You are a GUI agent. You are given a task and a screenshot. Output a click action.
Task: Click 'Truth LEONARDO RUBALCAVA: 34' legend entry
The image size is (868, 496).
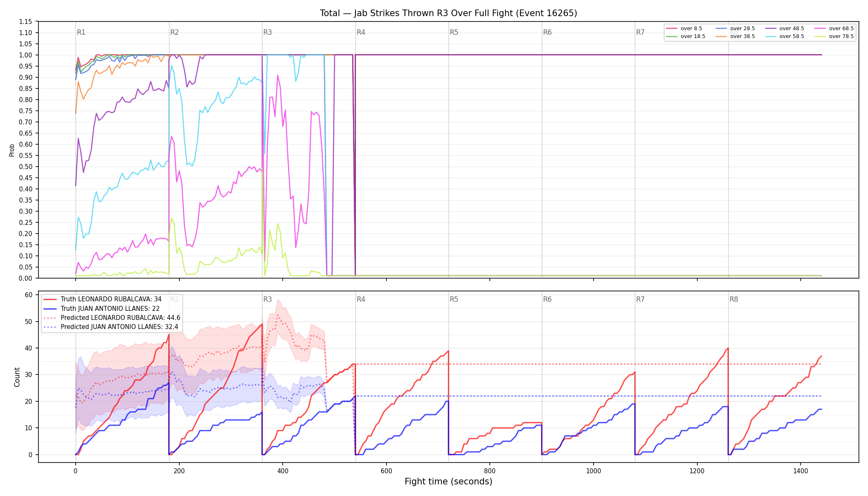pyautogui.click(x=103, y=299)
